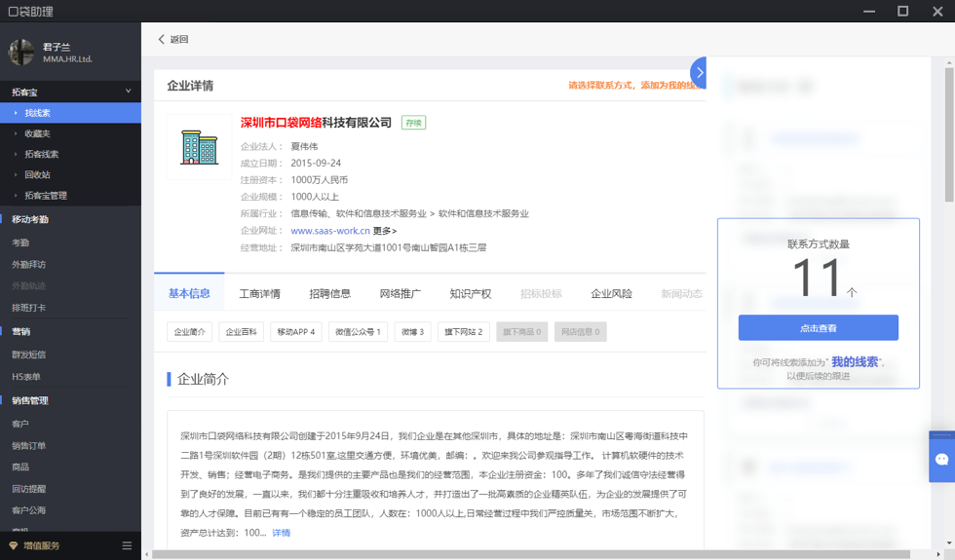Screen dimensions: 955x560
Task: Open the www.saas-work.cn link
Action: pyautogui.click(x=330, y=231)
